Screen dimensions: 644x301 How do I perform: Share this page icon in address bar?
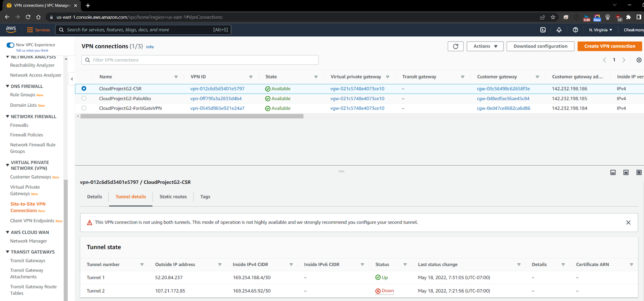543,17
